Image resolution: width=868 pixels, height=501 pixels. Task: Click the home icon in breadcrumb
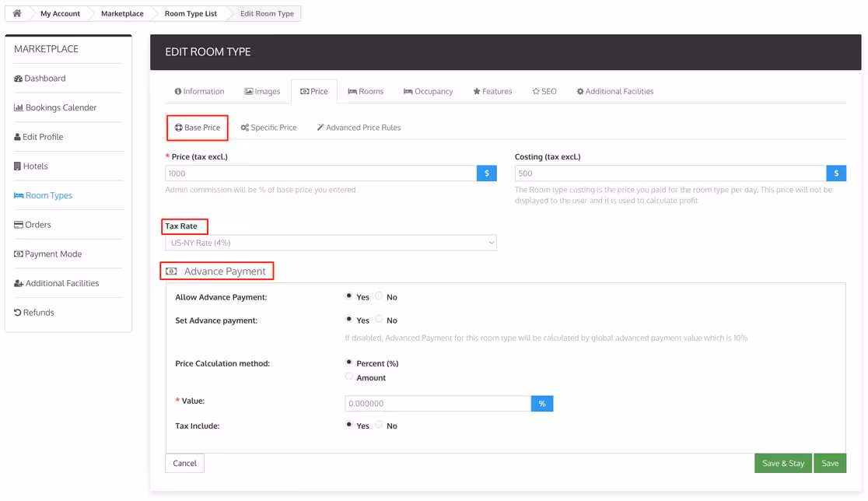17,13
